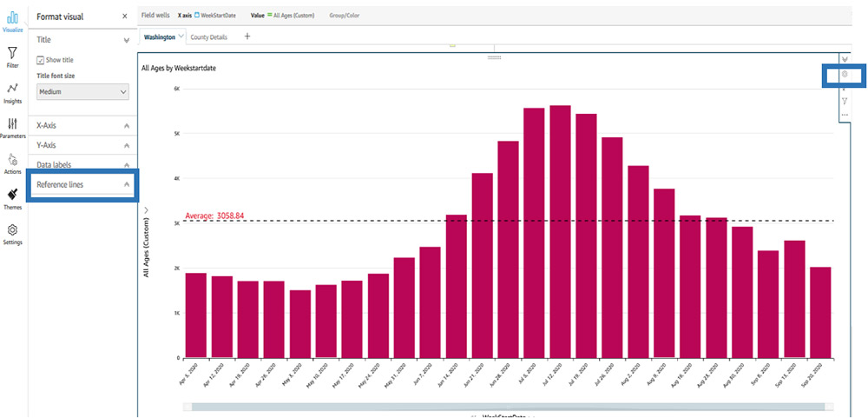Open the Settings pane in sidebar
868x418 pixels.
coord(12,235)
